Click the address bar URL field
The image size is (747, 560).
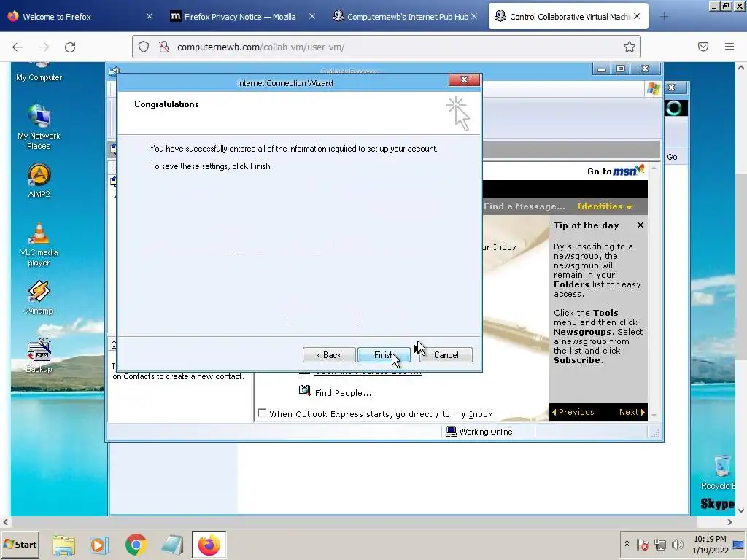point(387,47)
